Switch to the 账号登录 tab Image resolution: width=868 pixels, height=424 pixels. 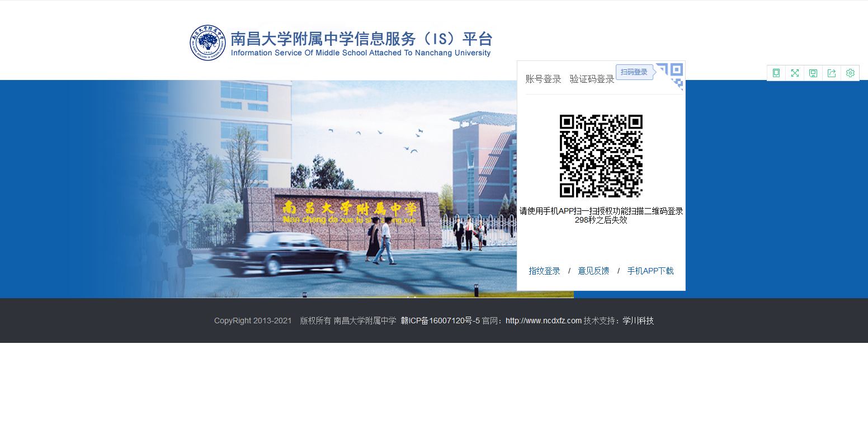coord(543,79)
